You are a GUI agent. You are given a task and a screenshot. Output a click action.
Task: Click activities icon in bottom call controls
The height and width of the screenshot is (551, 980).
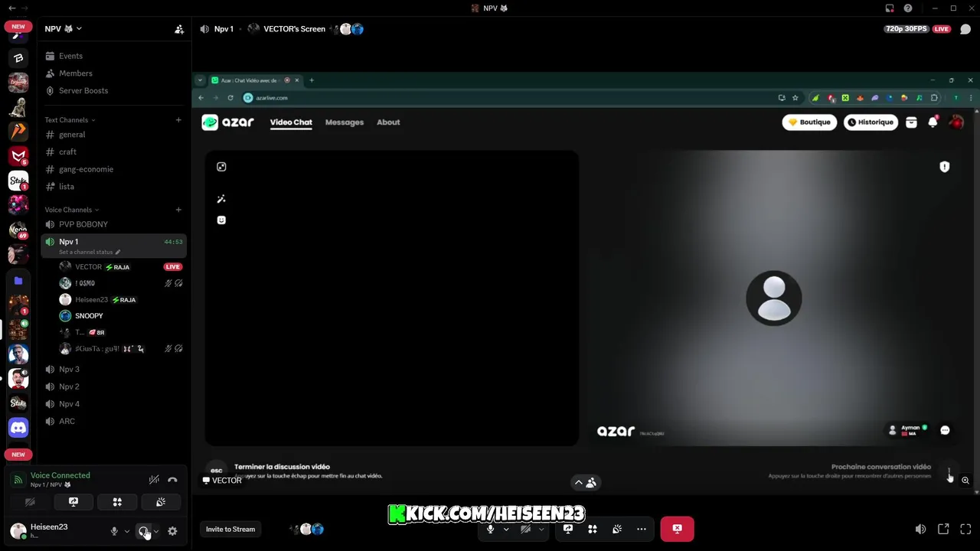tap(593, 529)
